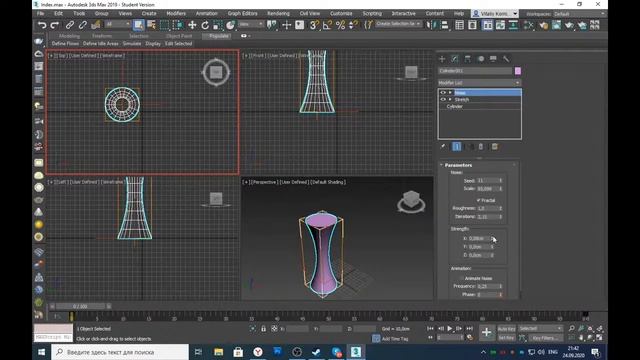Choose Rectangular Selection Region tool
This screenshot has width=640, height=360.
[164, 25]
